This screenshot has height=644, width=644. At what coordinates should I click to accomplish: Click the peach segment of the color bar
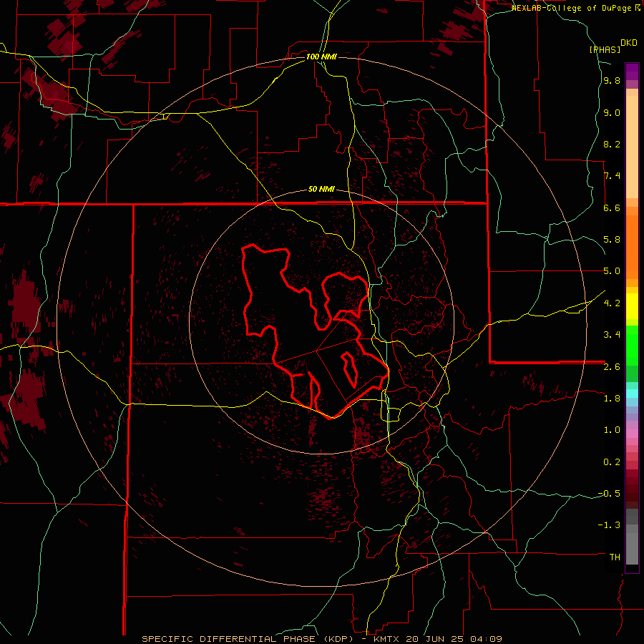click(x=632, y=147)
